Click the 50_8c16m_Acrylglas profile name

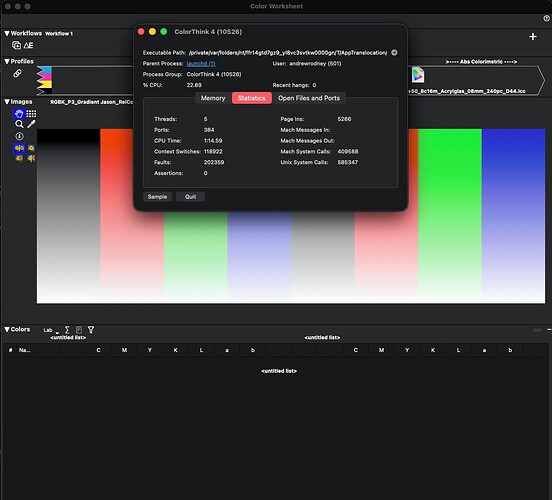pos(467,91)
